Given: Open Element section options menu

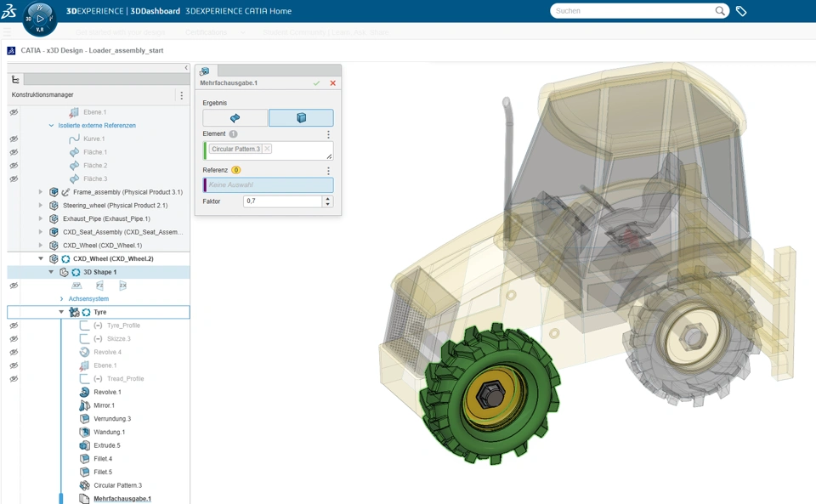Looking at the screenshot, I should coord(328,134).
